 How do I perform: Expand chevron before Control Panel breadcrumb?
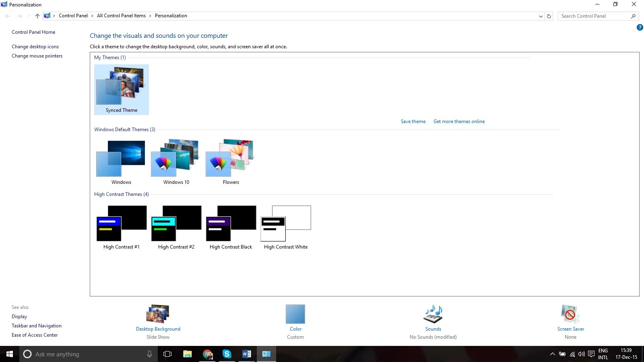pyautogui.click(x=54, y=16)
